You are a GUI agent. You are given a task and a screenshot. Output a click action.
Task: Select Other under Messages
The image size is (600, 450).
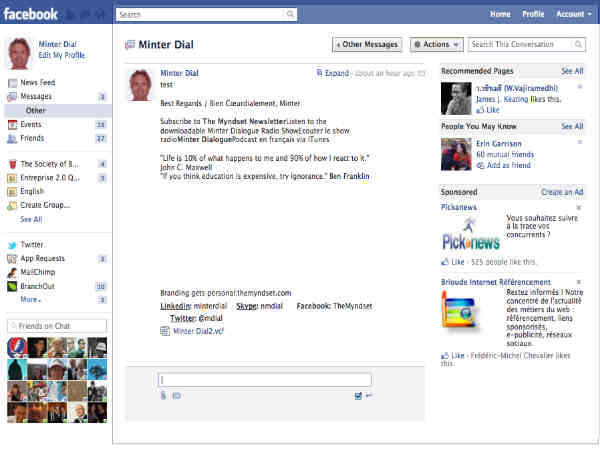point(36,111)
